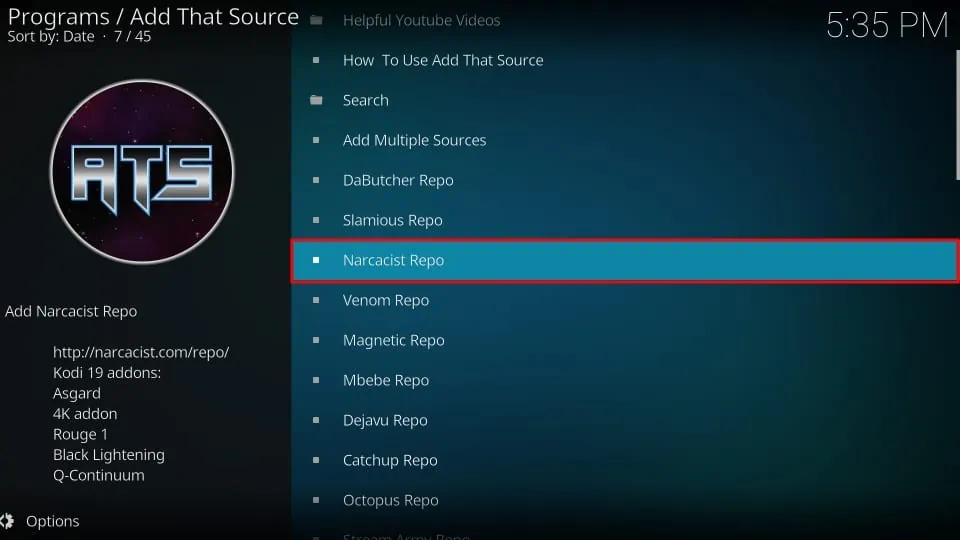The width and height of the screenshot is (960, 540).
Task: Click the bullet icon beside Venom Repo
Action: click(316, 300)
